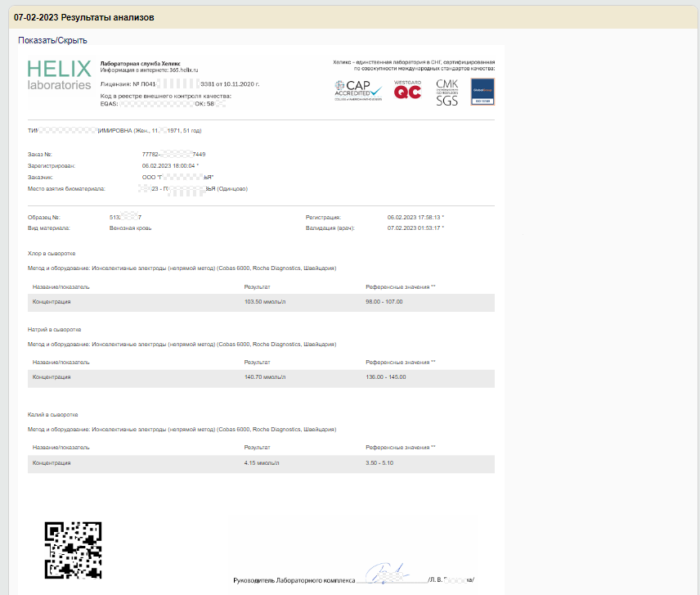
Task: Click the blue ISO certificate badge
Action: 482,91
